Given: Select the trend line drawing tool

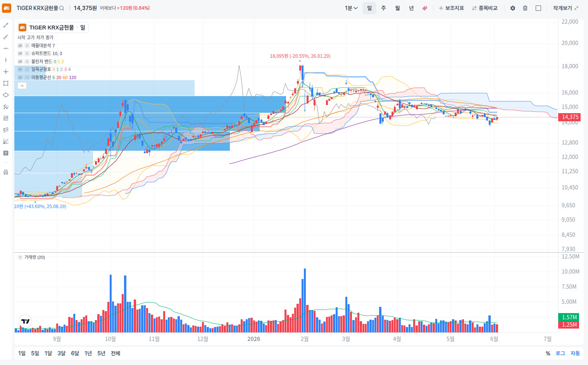Looking at the screenshot, I should coord(6,25).
